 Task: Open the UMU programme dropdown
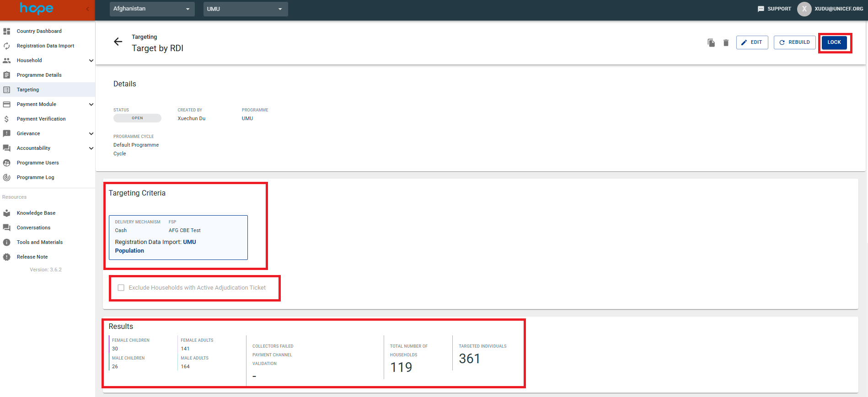click(245, 9)
